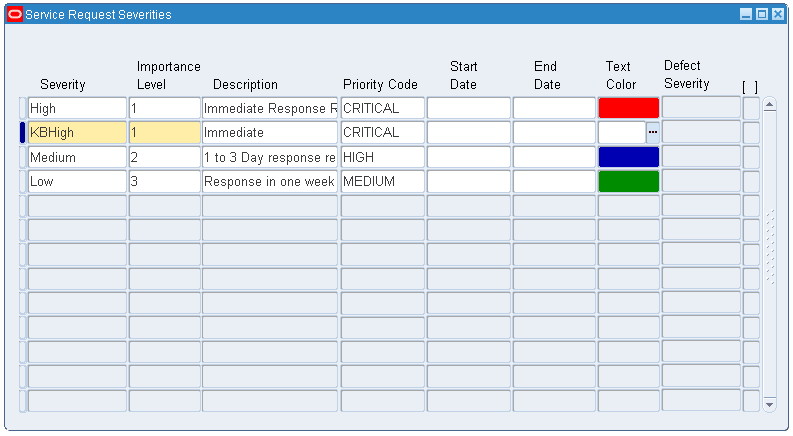This screenshot has height=436, width=793.
Task: Click the Start Date column header
Action: point(464,75)
